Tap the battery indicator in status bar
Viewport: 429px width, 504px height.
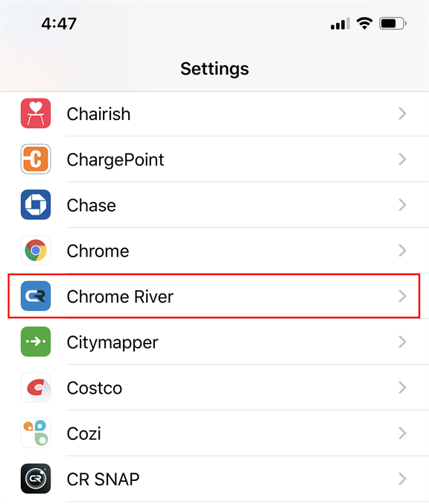(x=393, y=23)
